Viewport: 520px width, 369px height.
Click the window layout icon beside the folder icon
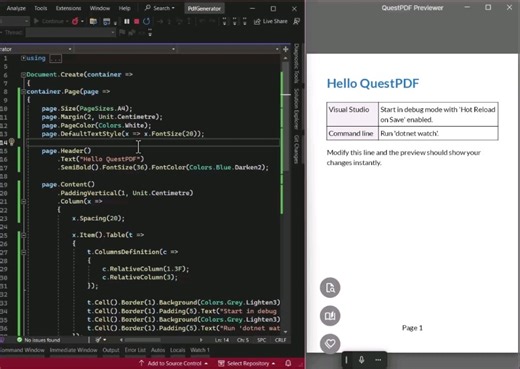(x=106, y=22)
